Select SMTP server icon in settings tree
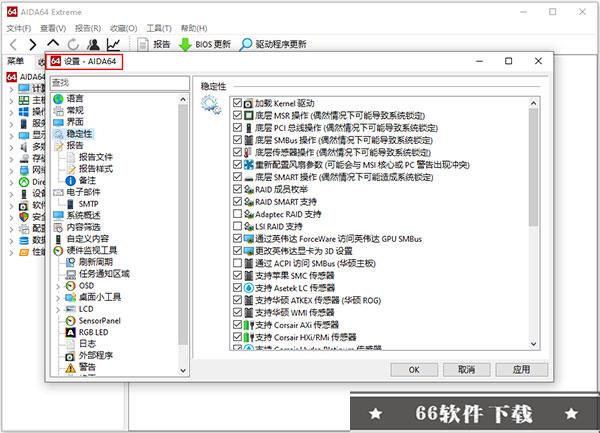Image resolution: width=600 pixels, height=433 pixels. [x=70, y=204]
